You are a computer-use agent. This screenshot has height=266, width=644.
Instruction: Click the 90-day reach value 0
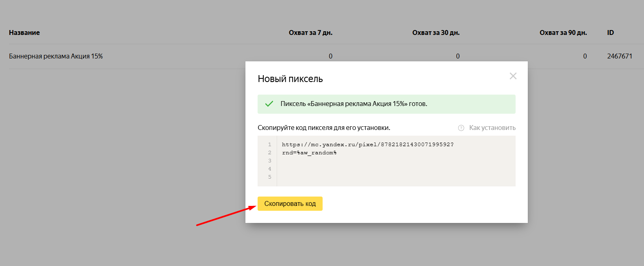click(x=585, y=56)
